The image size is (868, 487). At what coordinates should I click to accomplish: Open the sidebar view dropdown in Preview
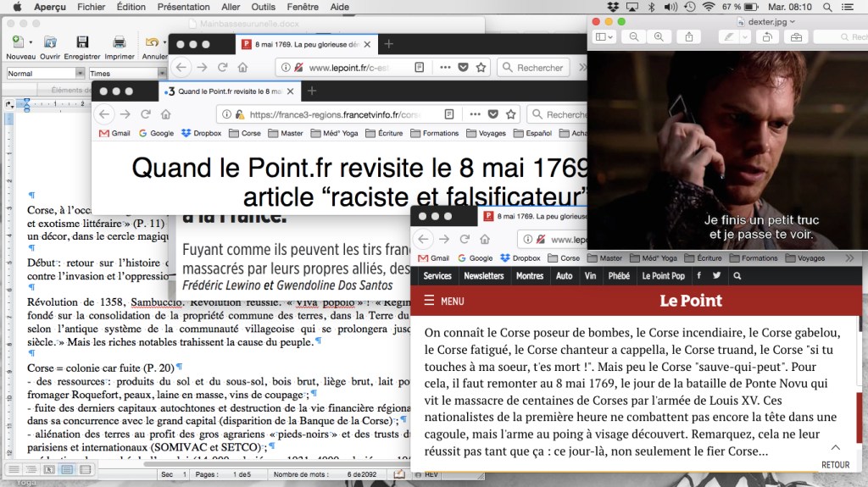pos(604,36)
